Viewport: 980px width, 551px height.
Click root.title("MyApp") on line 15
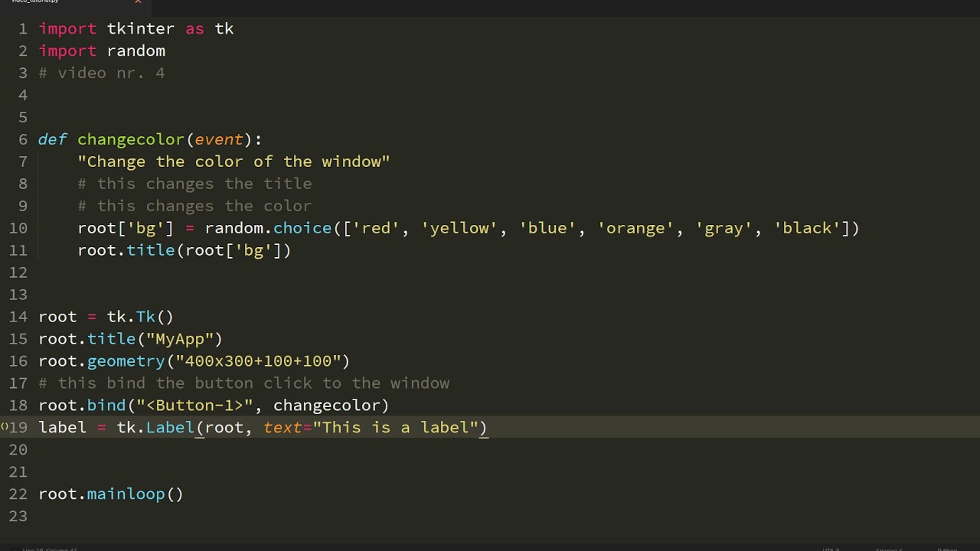point(130,338)
